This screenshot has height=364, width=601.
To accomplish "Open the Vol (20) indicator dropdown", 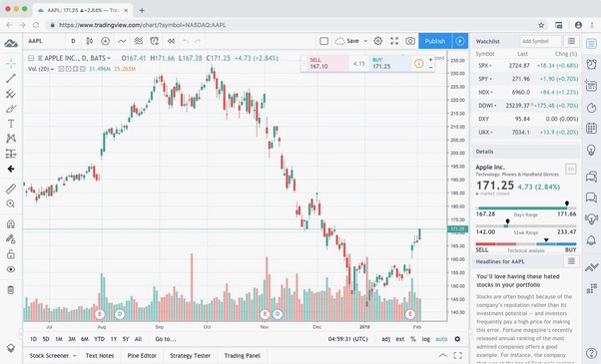I will [x=41, y=69].
